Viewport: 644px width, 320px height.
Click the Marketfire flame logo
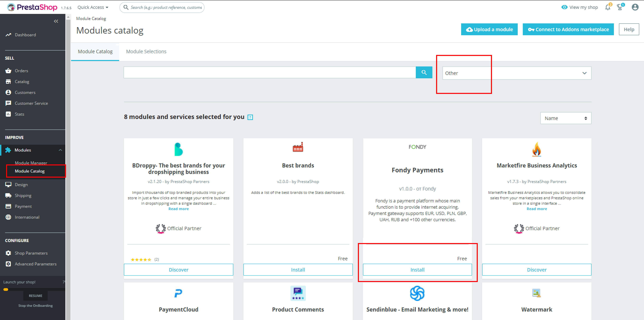click(x=537, y=149)
